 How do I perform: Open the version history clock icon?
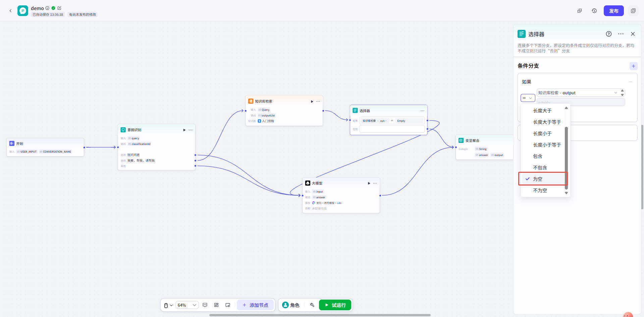click(x=594, y=11)
